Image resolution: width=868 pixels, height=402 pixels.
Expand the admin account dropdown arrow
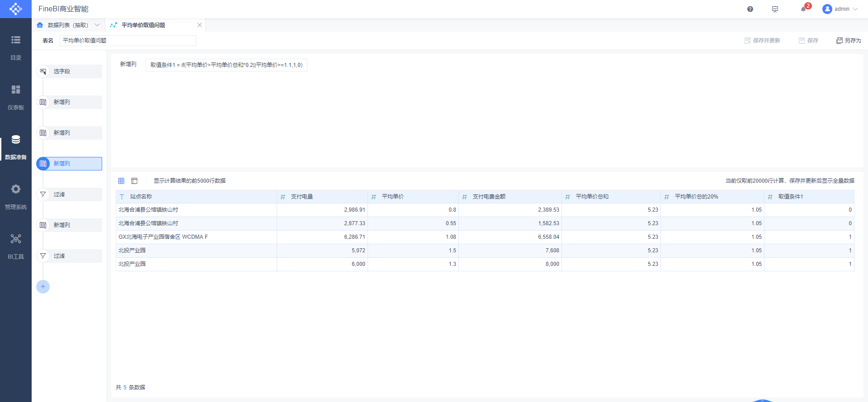click(x=855, y=9)
